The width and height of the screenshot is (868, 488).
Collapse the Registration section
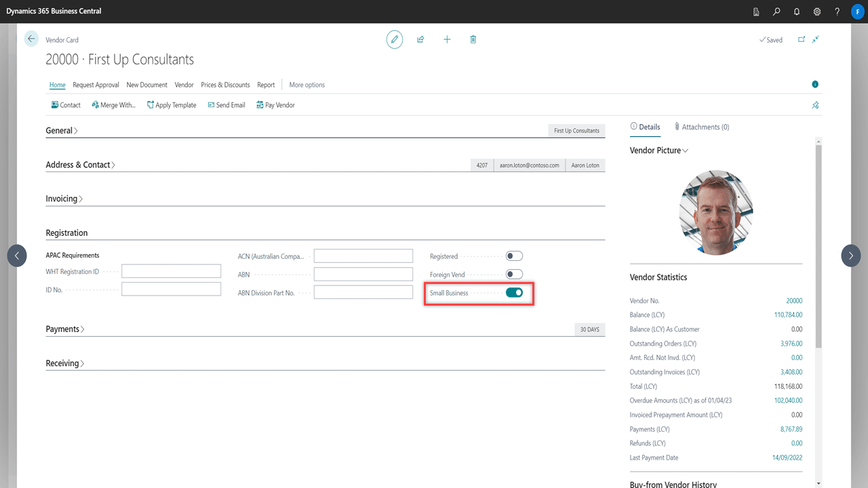66,232
